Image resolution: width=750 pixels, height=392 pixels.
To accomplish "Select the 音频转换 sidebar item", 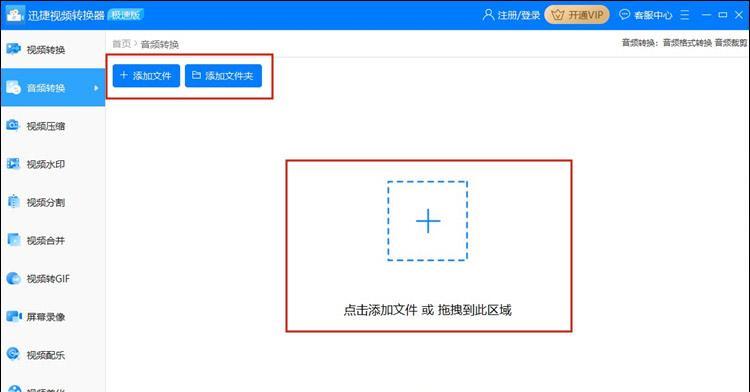I will coord(53,87).
